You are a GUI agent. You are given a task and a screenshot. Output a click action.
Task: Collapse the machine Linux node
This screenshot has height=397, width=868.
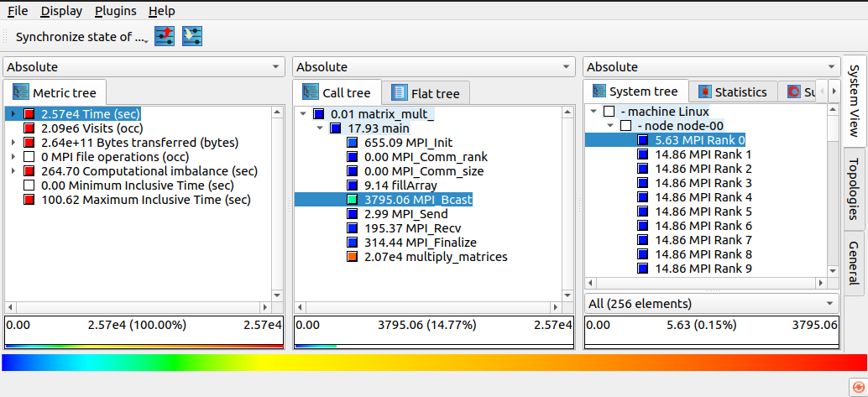593,112
